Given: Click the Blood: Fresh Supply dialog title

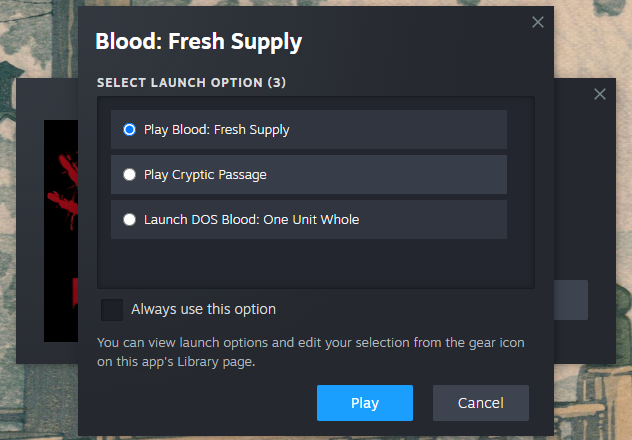Looking at the screenshot, I should click(x=198, y=42).
